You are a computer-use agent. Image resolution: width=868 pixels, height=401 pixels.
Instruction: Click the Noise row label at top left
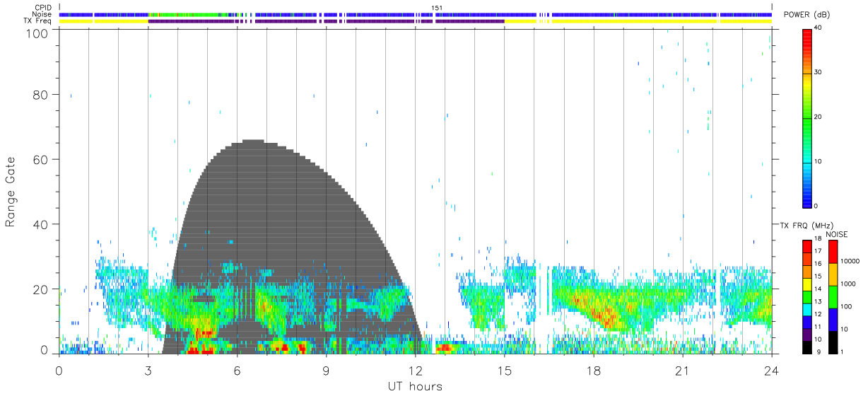point(42,14)
